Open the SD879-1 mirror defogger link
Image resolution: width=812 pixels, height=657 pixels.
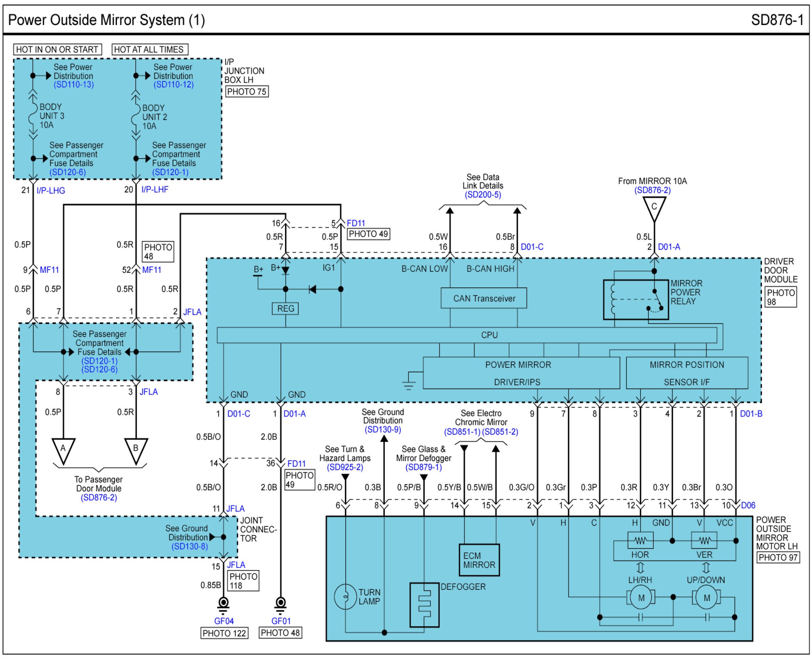click(423, 467)
